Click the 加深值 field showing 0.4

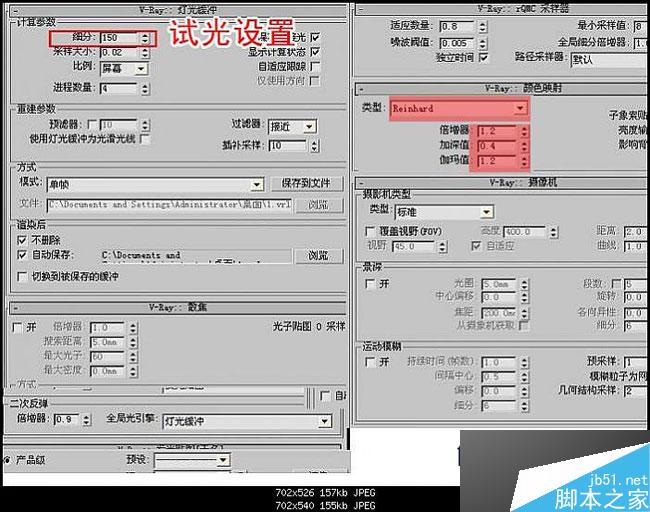coord(497,146)
